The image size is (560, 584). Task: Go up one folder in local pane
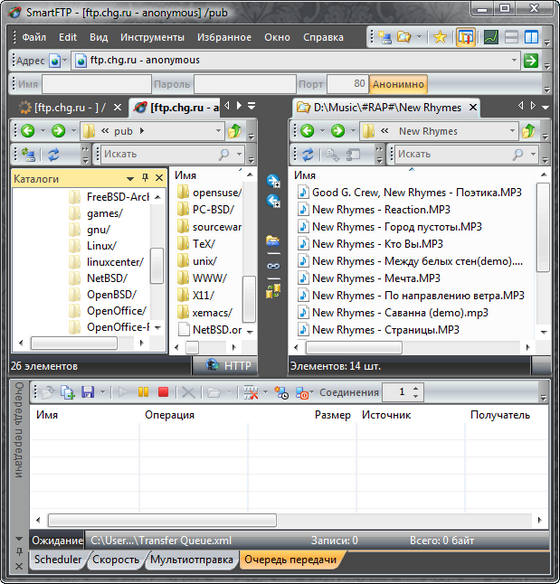pos(529,131)
